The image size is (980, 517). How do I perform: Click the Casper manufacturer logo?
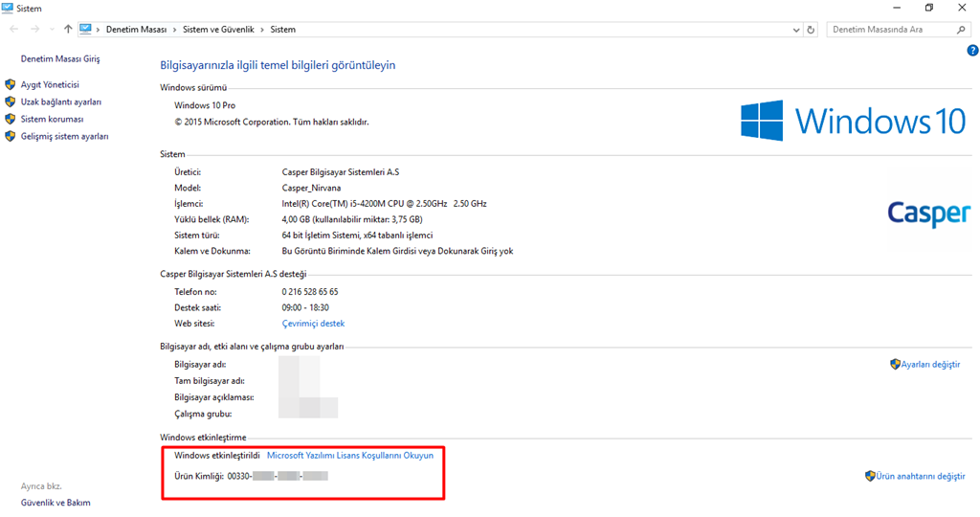click(928, 214)
